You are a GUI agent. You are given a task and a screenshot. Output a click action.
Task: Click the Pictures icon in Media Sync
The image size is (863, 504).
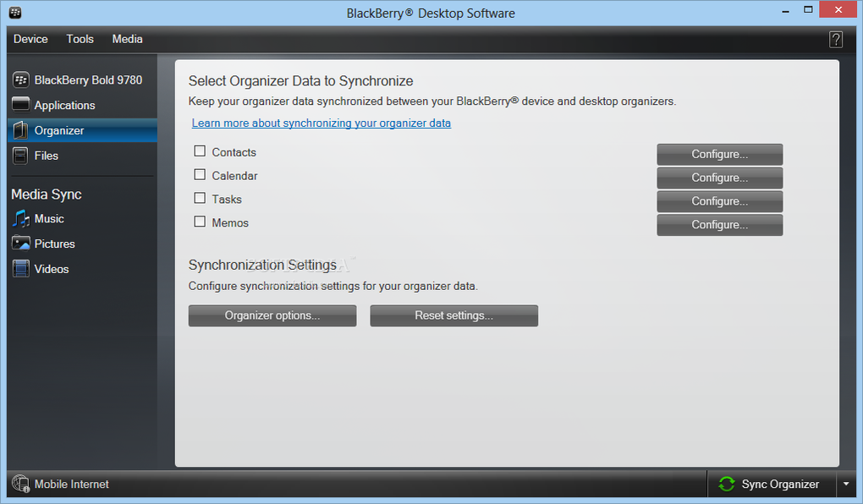coord(21,244)
